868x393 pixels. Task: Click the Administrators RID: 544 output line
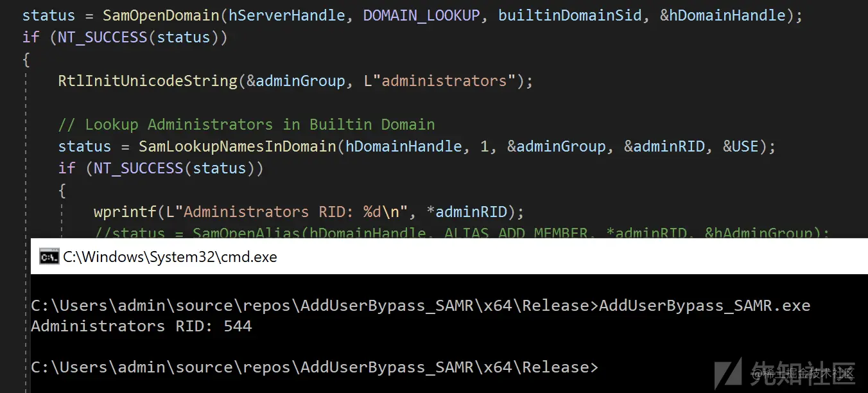141,326
